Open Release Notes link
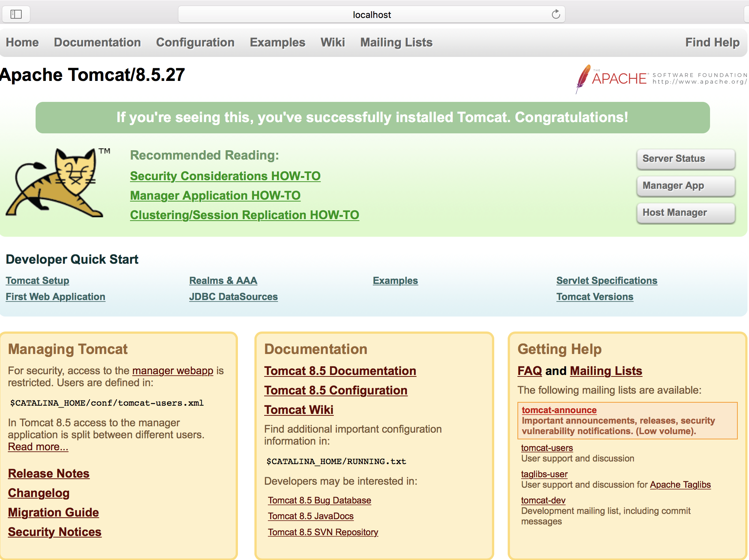749x560 pixels. click(x=49, y=473)
